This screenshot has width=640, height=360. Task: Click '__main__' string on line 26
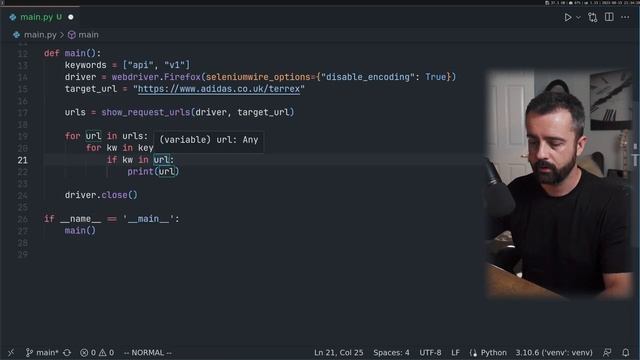click(148, 219)
